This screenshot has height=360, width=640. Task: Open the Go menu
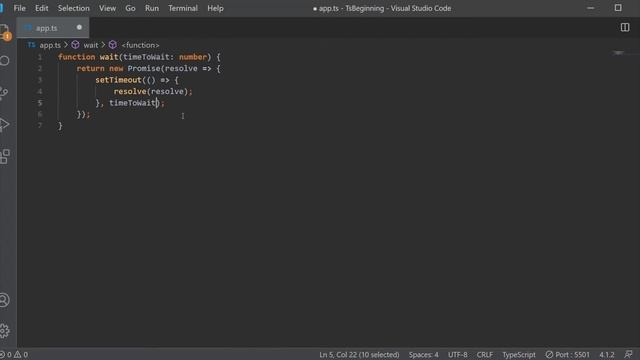(x=130, y=8)
